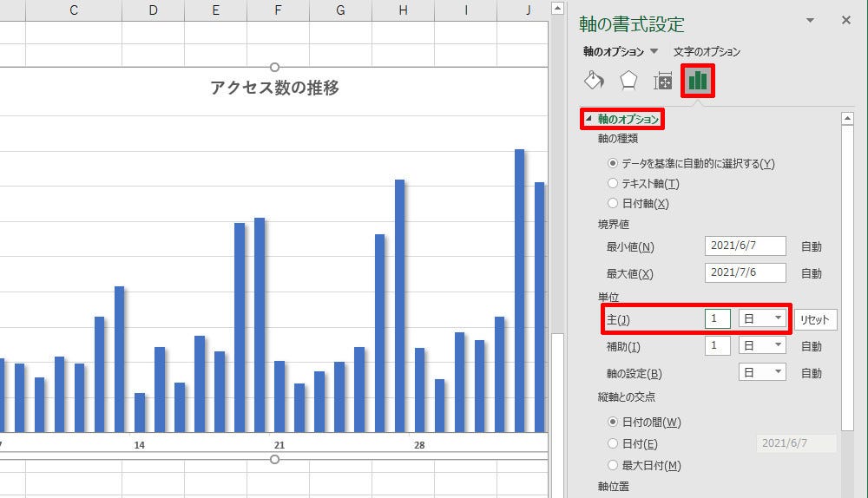Select the Axis Options bar chart icon
This screenshot has width=868, height=498.
698,81
